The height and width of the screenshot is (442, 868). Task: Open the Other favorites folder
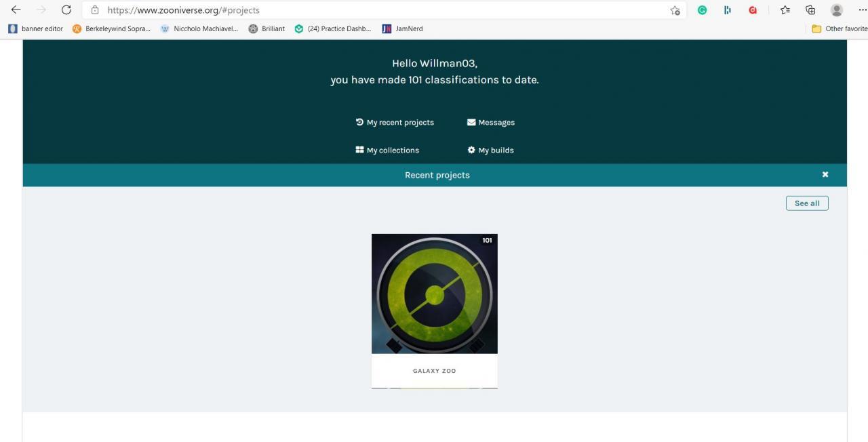tap(840, 28)
